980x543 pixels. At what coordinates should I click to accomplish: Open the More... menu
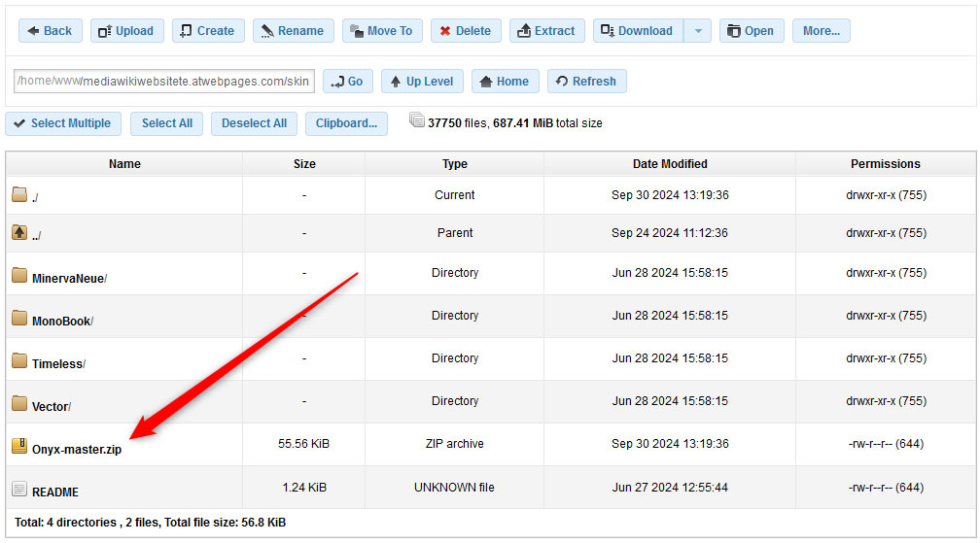[822, 30]
